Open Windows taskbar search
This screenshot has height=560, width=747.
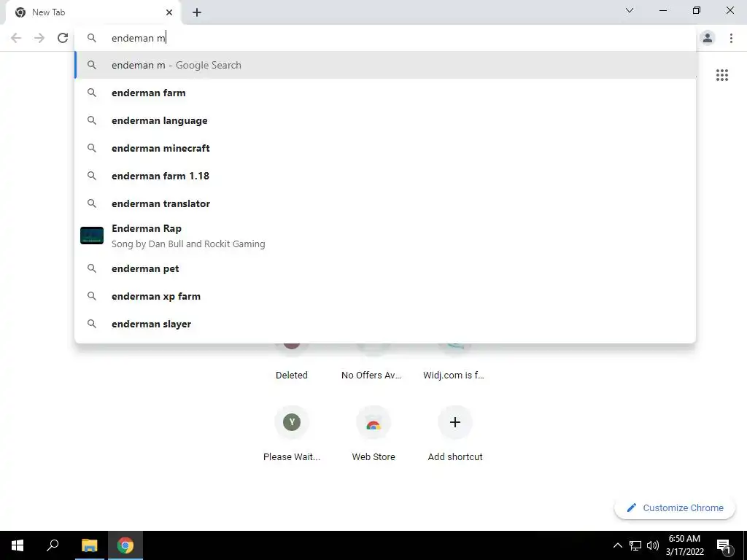point(53,545)
